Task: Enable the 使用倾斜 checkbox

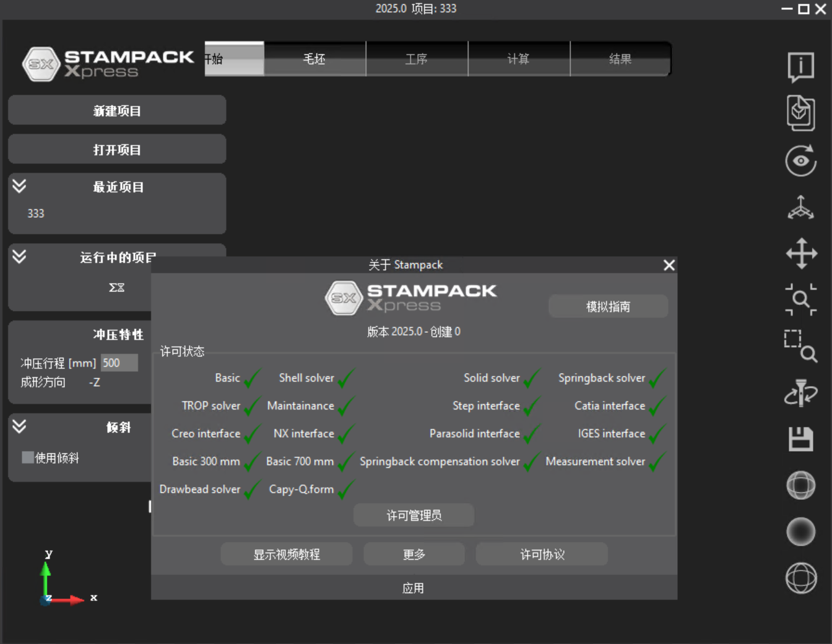Action: point(28,457)
